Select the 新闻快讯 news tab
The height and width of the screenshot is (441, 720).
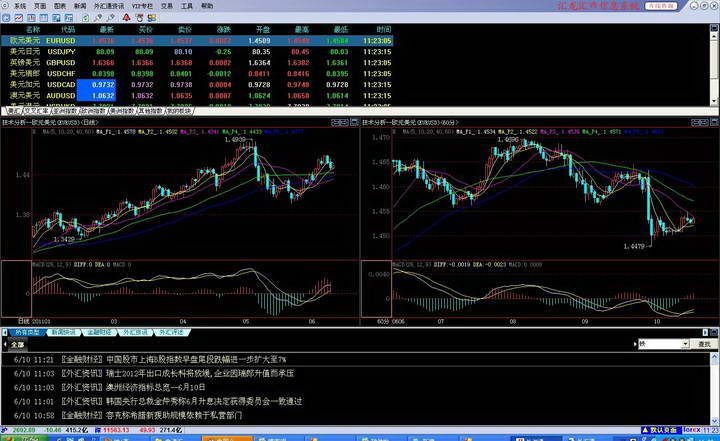[x=63, y=332]
